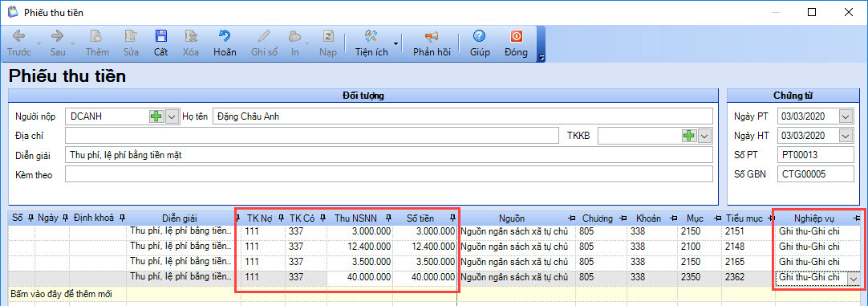Click the Địa chỉ input field
This screenshot has width=868, height=306.
[312, 136]
